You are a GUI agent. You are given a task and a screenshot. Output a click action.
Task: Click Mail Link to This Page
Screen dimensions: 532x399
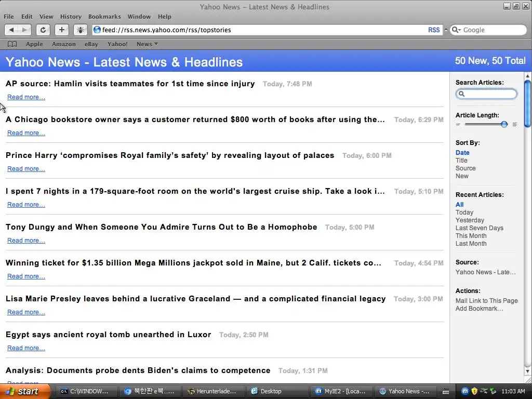(x=486, y=301)
